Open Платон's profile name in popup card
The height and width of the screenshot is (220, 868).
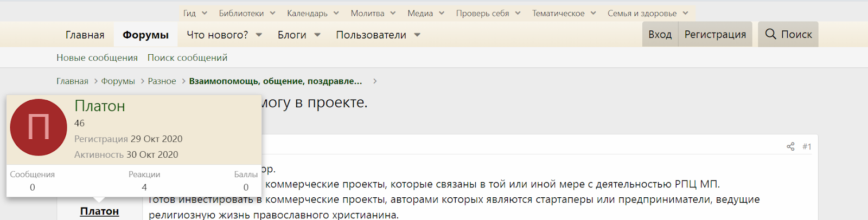pyautogui.click(x=100, y=106)
